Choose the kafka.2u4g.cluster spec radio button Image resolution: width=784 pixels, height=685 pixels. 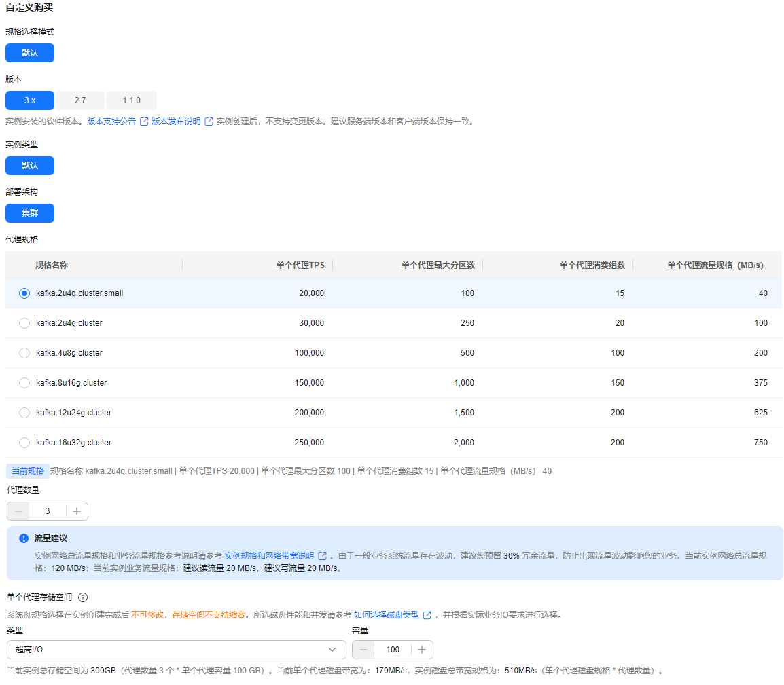[24, 323]
